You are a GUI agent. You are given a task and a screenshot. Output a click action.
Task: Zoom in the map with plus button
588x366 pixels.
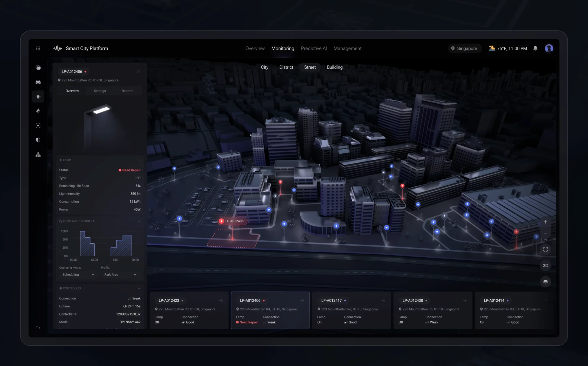(545, 222)
